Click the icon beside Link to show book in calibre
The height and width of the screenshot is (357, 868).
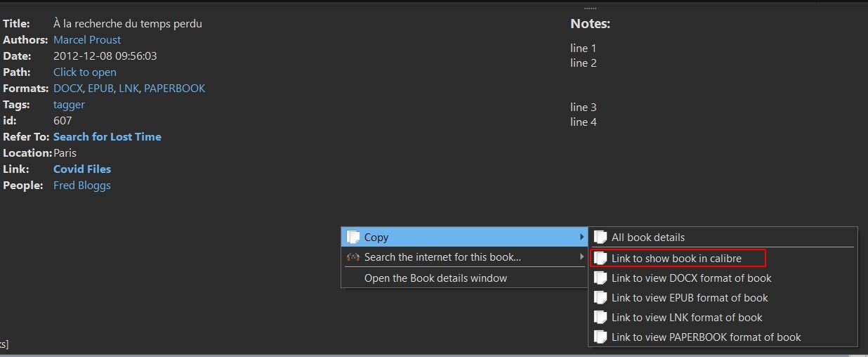coord(600,259)
